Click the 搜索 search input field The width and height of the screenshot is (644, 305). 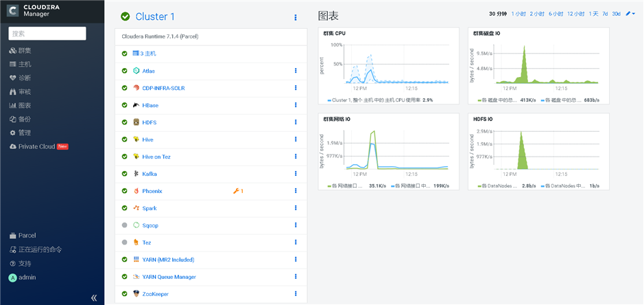click(x=47, y=34)
